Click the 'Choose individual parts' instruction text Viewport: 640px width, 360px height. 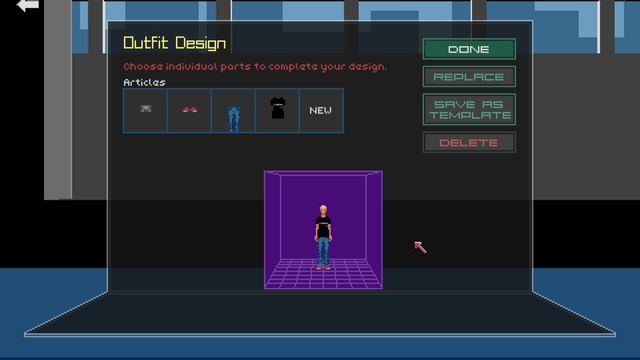click(x=255, y=67)
